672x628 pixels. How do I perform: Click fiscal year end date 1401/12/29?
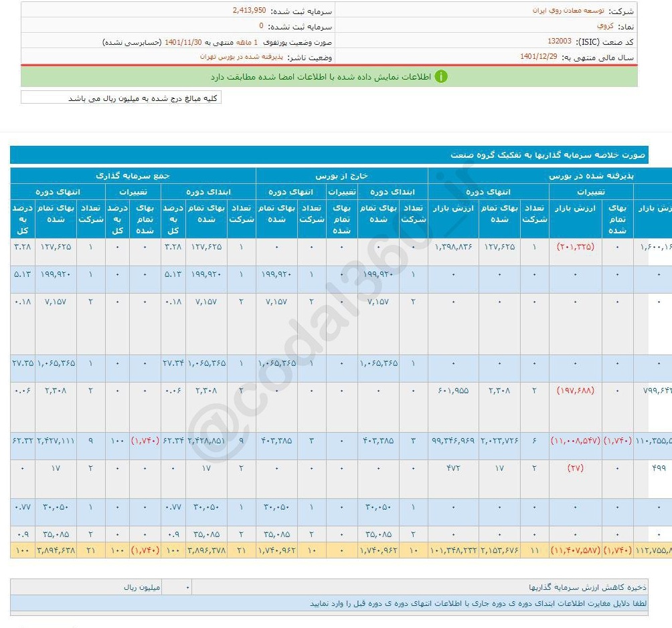click(539, 57)
